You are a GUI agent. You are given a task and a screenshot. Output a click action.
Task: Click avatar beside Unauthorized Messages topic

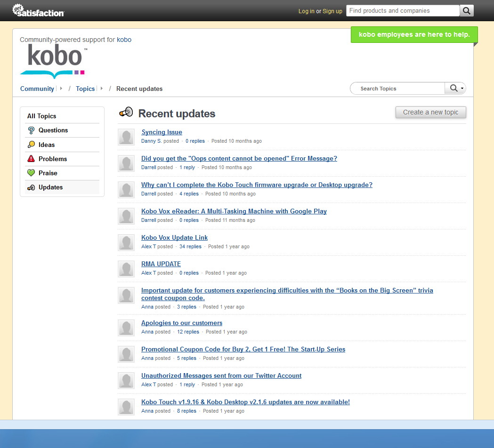point(126,381)
